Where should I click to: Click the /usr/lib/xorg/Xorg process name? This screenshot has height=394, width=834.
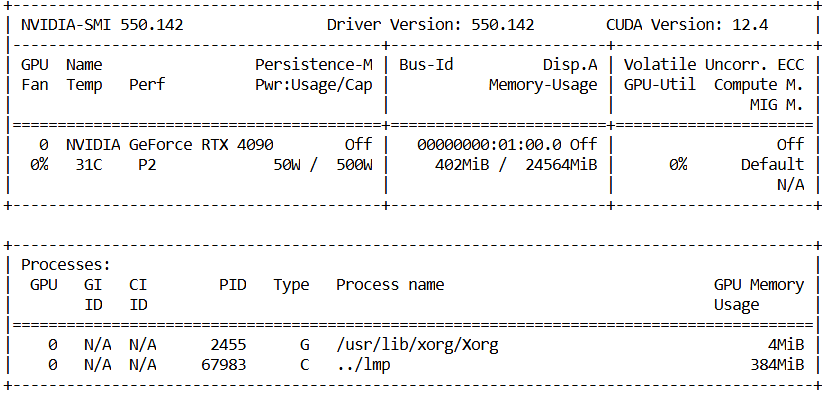(x=418, y=345)
